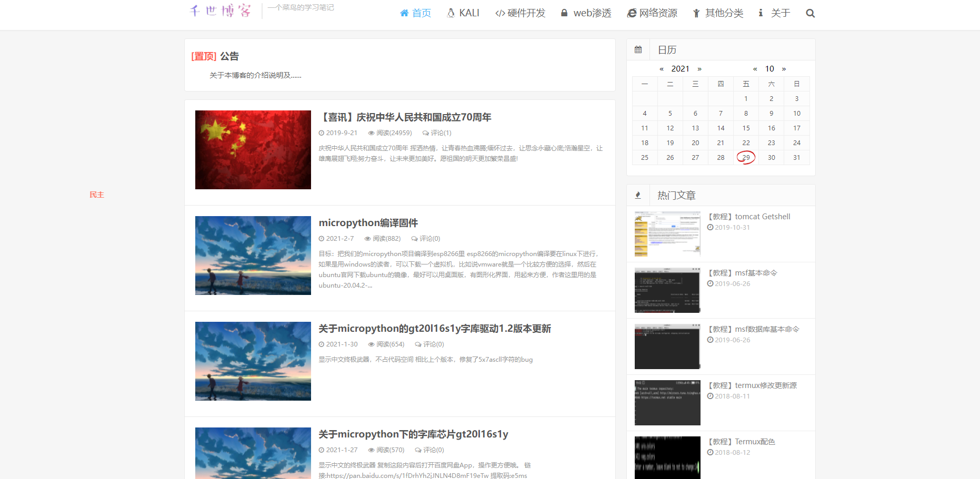This screenshot has height=479, width=980.
Task: Go to previous month before 10
Action: tap(755, 69)
